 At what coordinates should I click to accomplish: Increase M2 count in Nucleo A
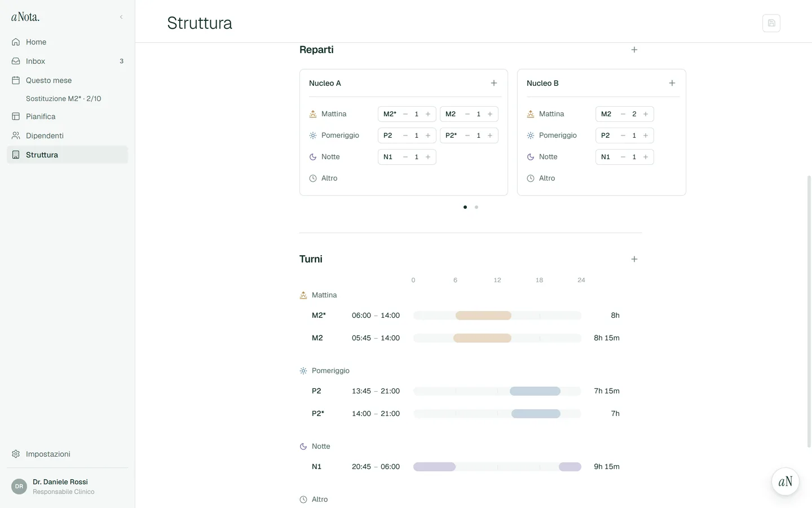[x=490, y=114]
